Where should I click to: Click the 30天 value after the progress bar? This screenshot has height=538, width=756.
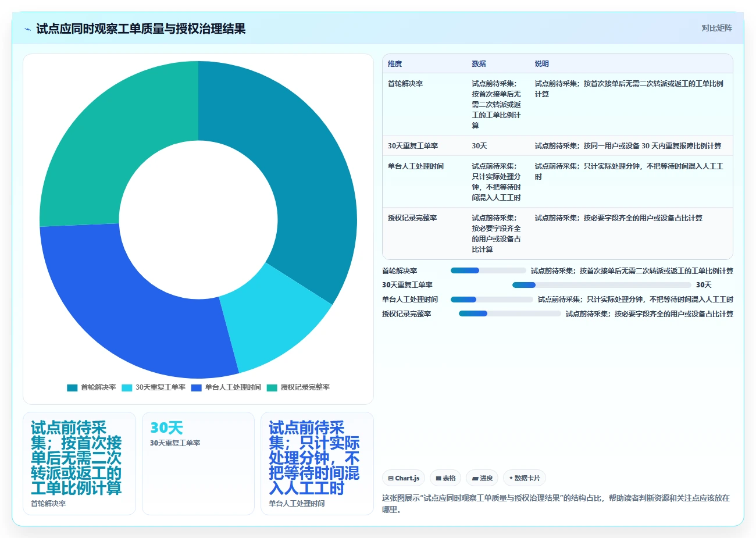[704, 285]
